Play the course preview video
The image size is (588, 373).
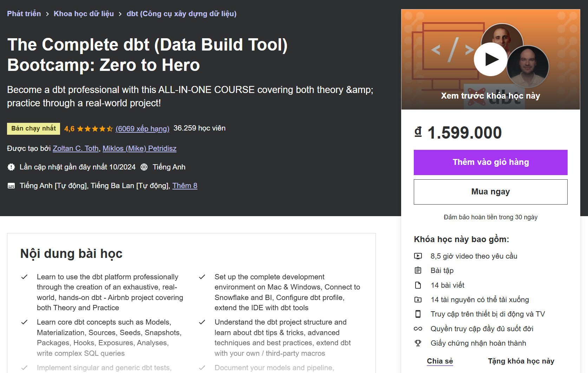[x=490, y=59]
